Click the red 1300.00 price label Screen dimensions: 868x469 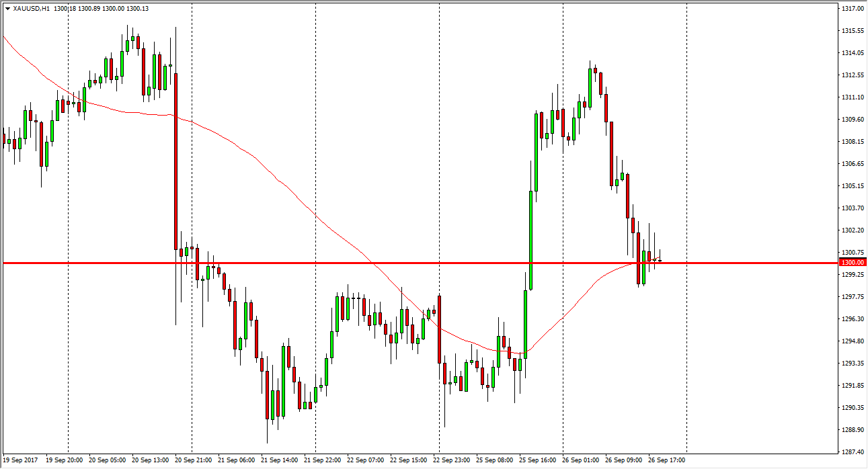[851, 263]
